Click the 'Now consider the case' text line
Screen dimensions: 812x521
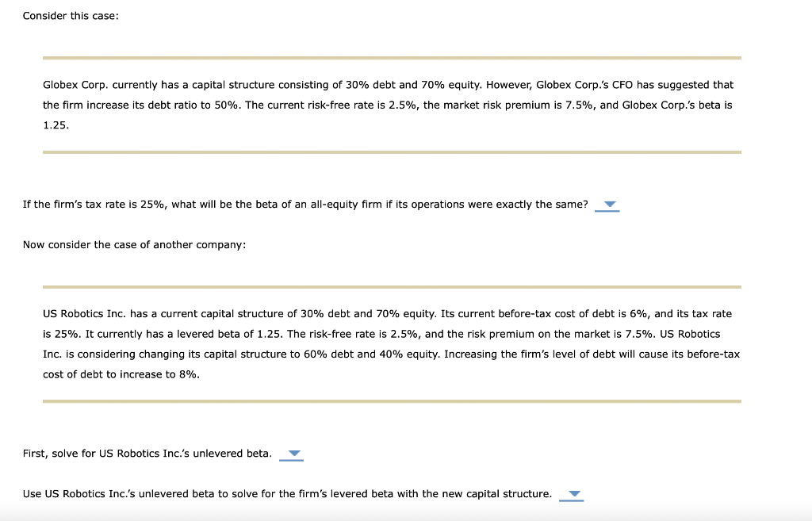(x=134, y=244)
